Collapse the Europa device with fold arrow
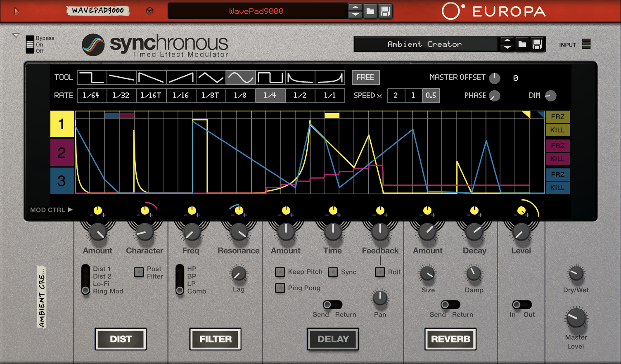 (x=17, y=11)
